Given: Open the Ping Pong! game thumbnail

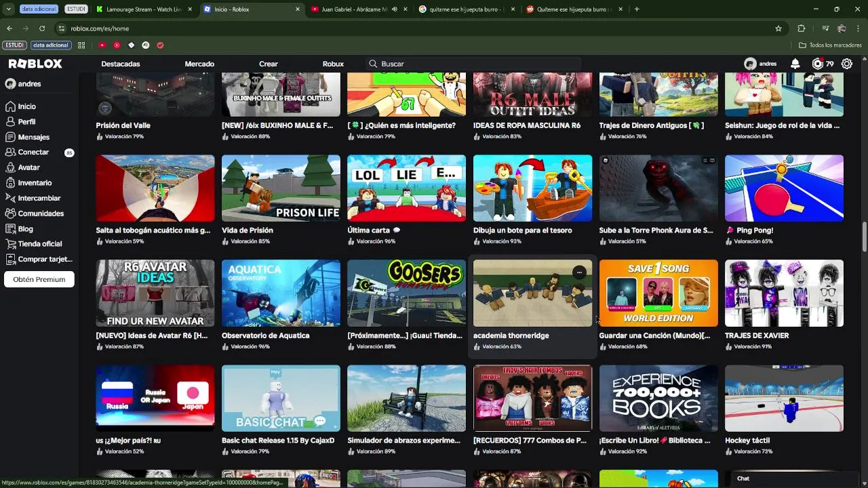Looking at the screenshot, I should (784, 188).
